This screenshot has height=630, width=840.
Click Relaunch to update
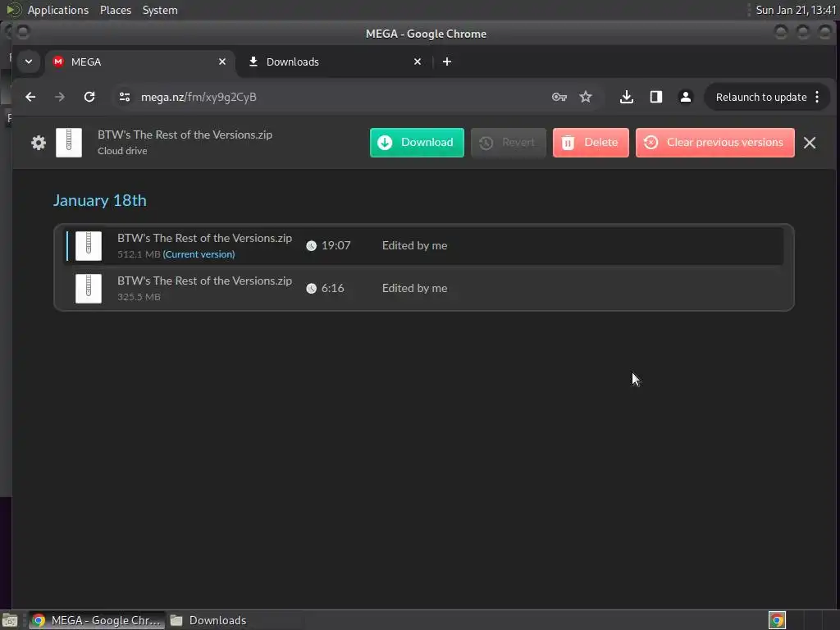click(761, 97)
